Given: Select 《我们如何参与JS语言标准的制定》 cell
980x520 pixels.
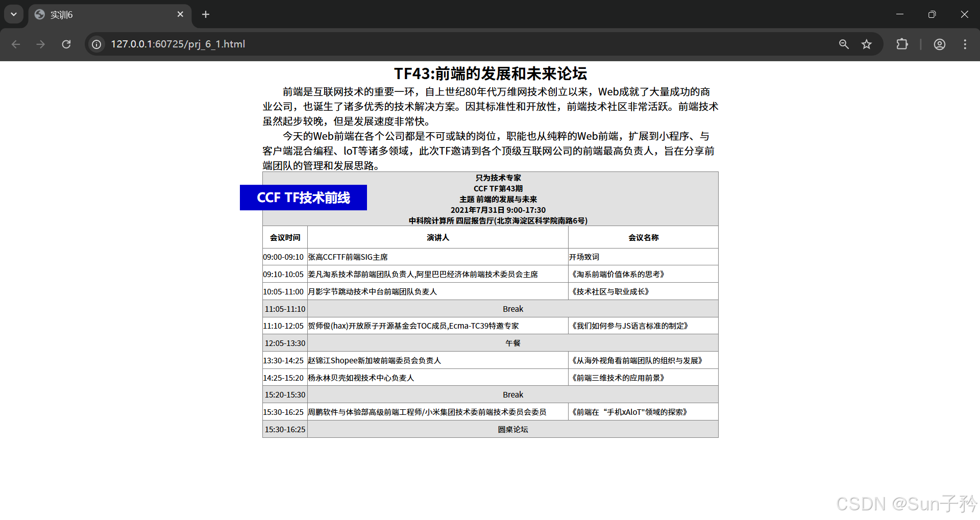Looking at the screenshot, I should [x=643, y=326].
